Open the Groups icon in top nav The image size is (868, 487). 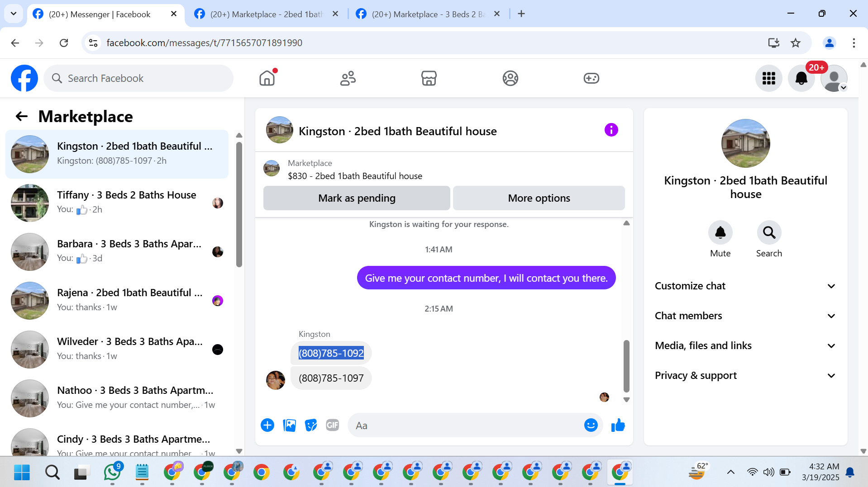tap(510, 78)
